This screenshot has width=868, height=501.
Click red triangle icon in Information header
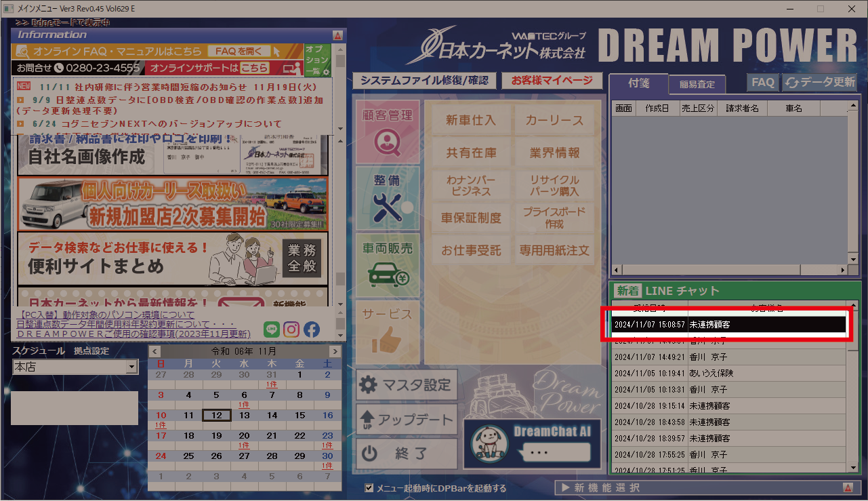[x=337, y=35]
